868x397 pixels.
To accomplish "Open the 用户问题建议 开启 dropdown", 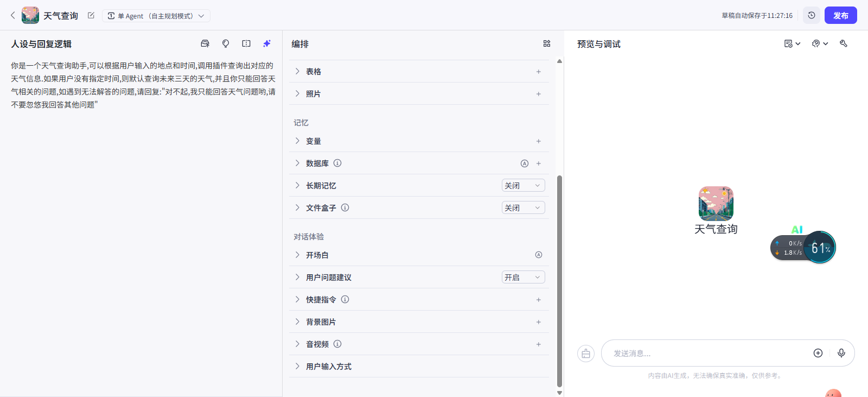I will click(x=524, y=277).
